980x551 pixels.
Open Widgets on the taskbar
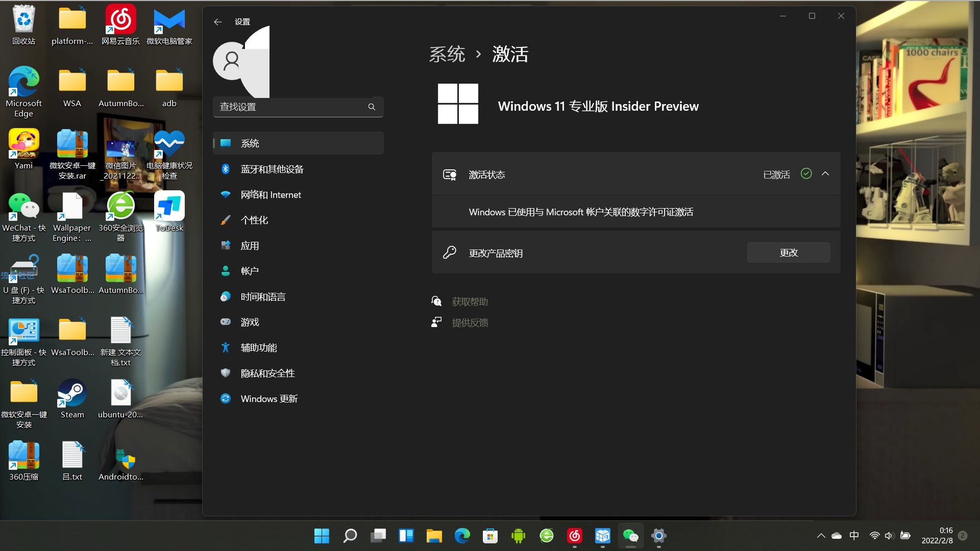point(406,536)
